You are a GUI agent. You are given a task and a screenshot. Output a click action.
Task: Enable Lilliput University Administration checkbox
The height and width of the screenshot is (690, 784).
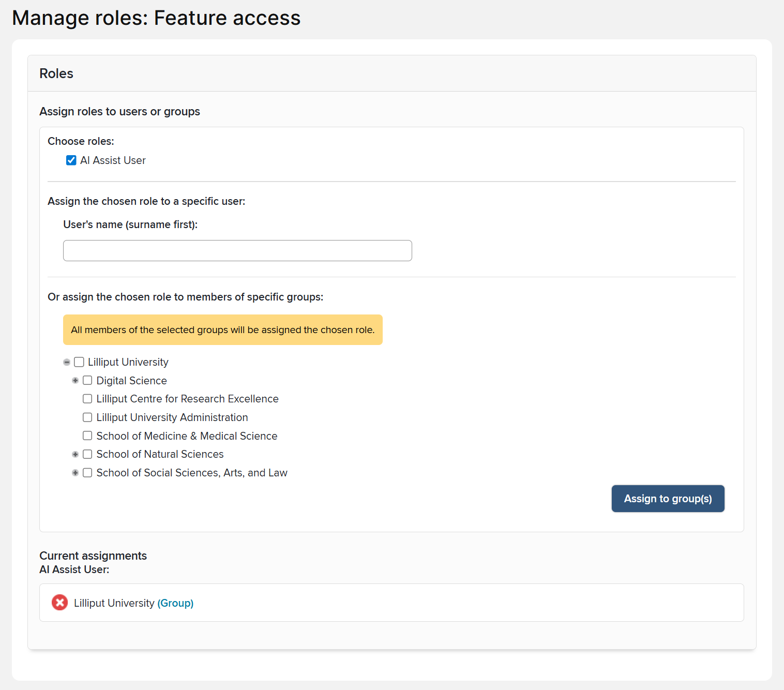click(87, 417)
